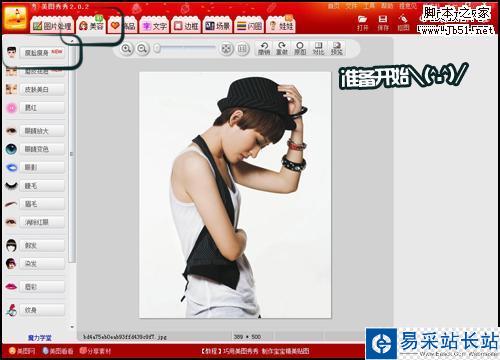Viewport: 500px width, 360px height.
Task: Open the 教程 tutorial link in bottom bar
Action: 255,351
